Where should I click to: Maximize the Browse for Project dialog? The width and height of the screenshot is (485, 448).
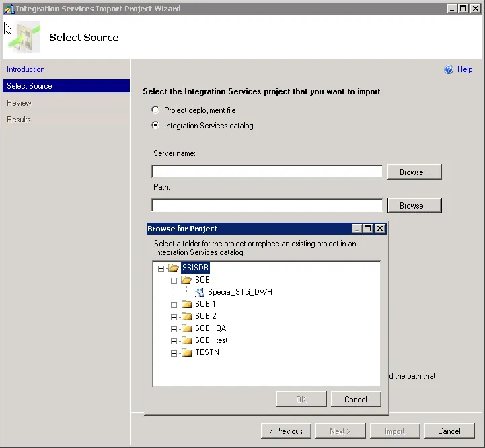click(367, 229)
